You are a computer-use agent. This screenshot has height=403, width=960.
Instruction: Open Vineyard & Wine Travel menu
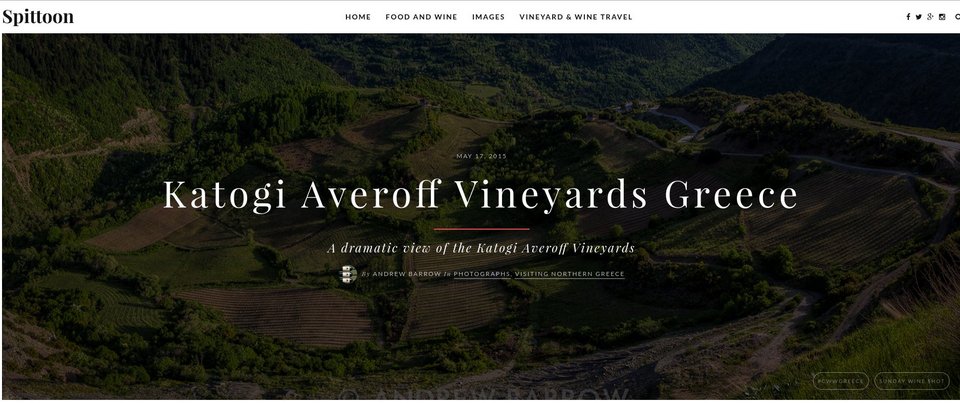tap(576, 17)
